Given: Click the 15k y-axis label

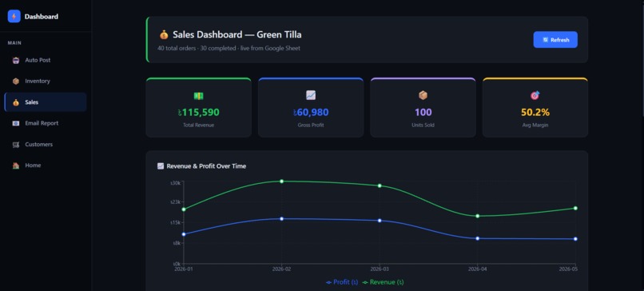Looking at the screenshot, I should click(x=175, y=222).
